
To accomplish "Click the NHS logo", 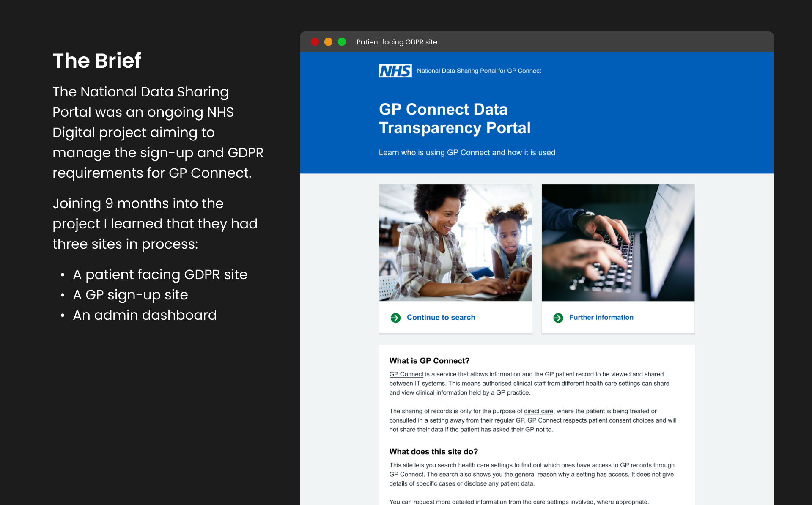I will (x=395, y=71).
